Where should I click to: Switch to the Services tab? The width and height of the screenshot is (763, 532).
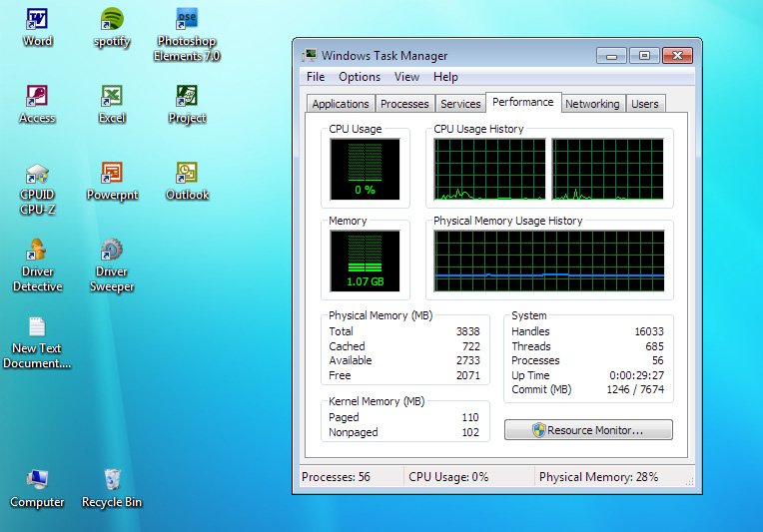coord(460,104)
